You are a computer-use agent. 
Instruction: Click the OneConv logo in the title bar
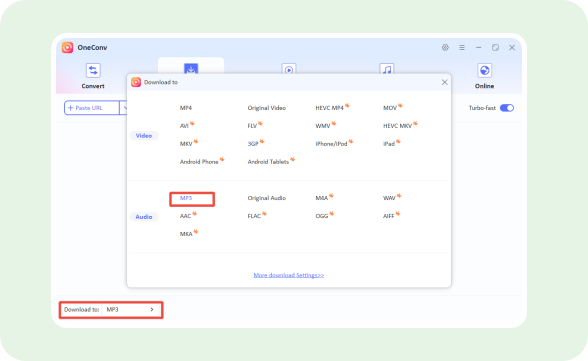pos(68,47)
